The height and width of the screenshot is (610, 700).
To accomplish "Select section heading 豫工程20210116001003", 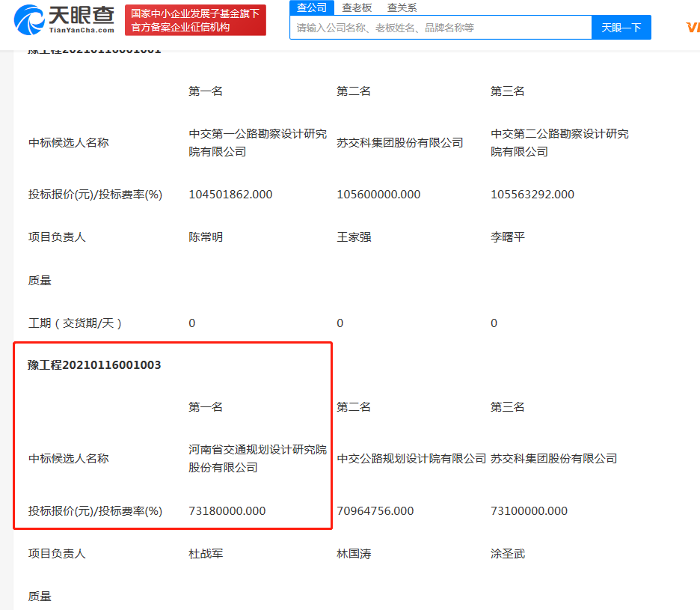I will 94,365.
